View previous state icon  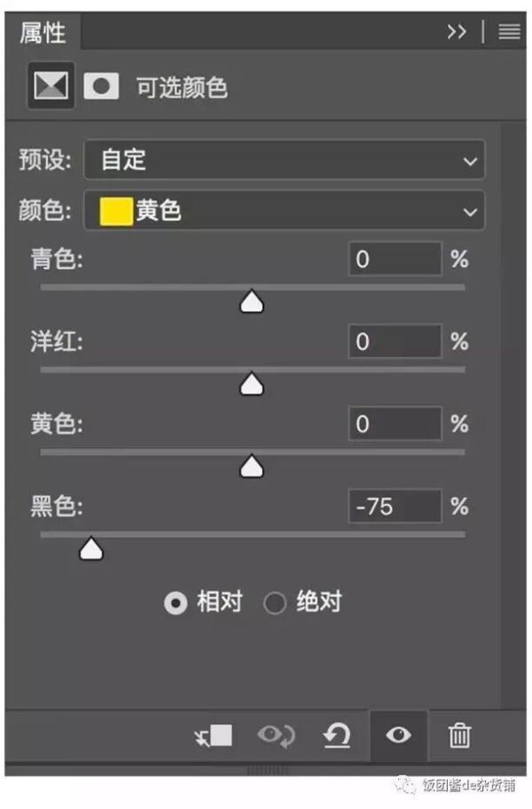tap(277, 735)
